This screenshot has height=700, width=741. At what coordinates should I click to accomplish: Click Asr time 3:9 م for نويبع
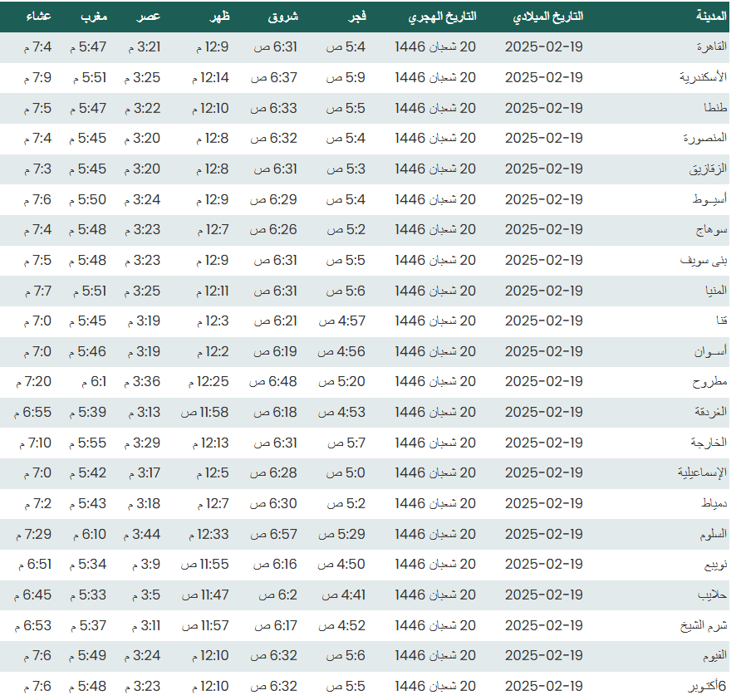coord(146,565)
